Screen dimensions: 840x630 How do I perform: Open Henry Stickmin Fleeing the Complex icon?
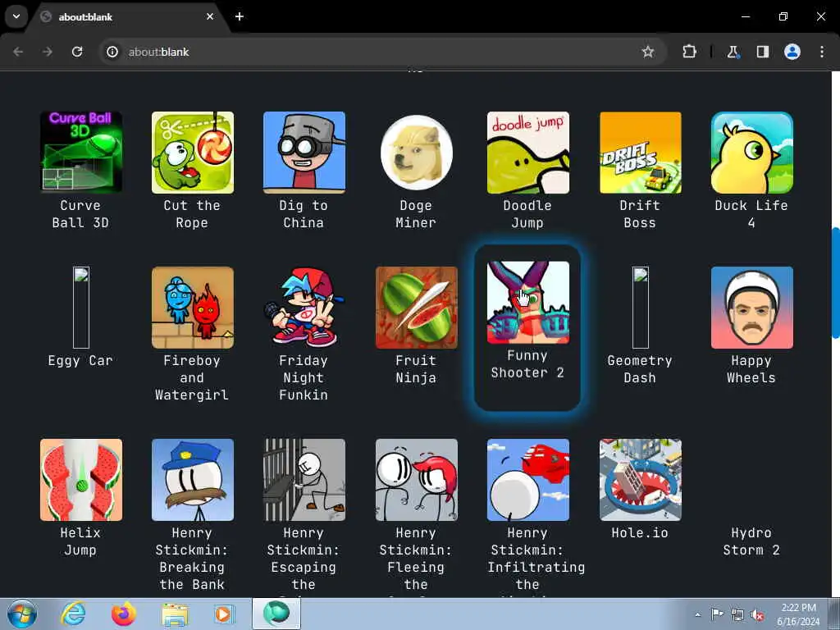(416, 480)
